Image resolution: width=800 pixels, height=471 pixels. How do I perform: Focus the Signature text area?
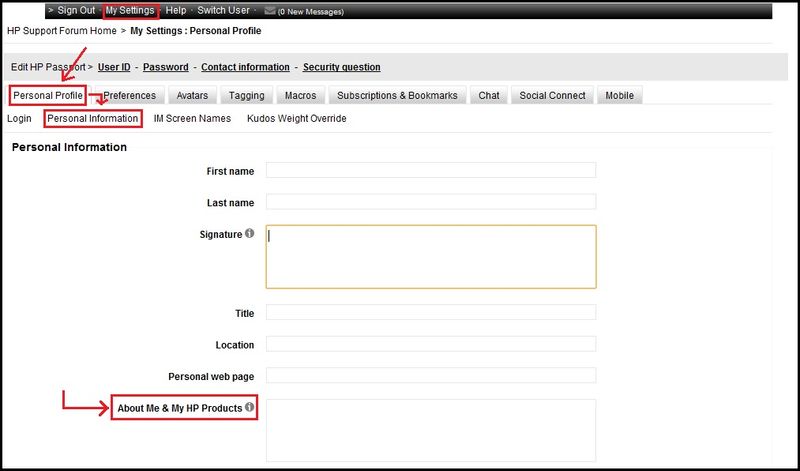(x=431, y=257)
